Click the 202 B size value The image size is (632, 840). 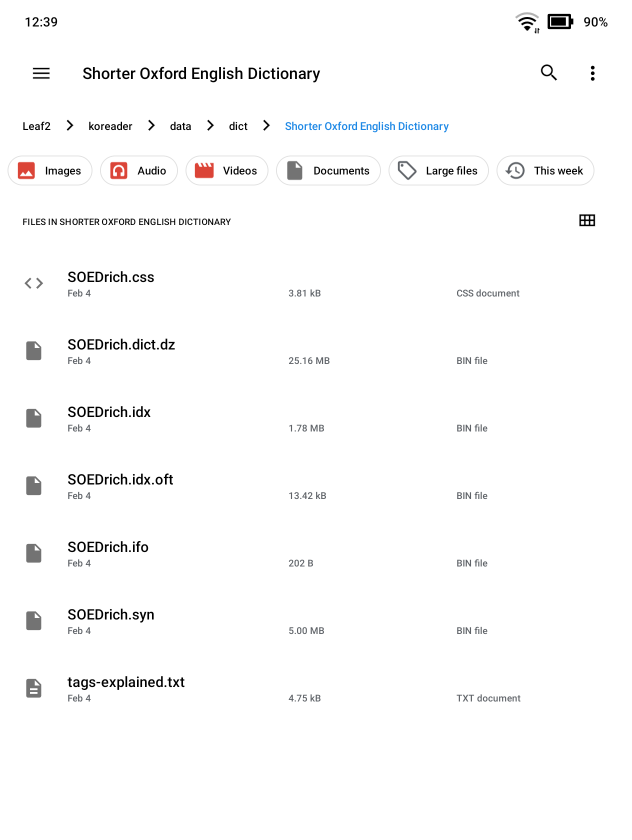[x=301, y=563]
